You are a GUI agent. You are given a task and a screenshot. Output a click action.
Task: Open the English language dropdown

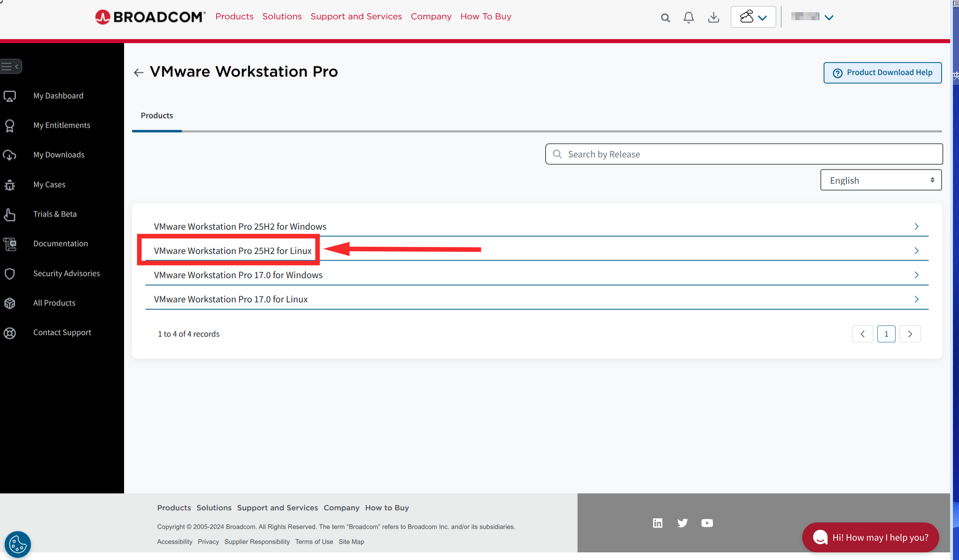pyautogui.click(x=881, y=180)
